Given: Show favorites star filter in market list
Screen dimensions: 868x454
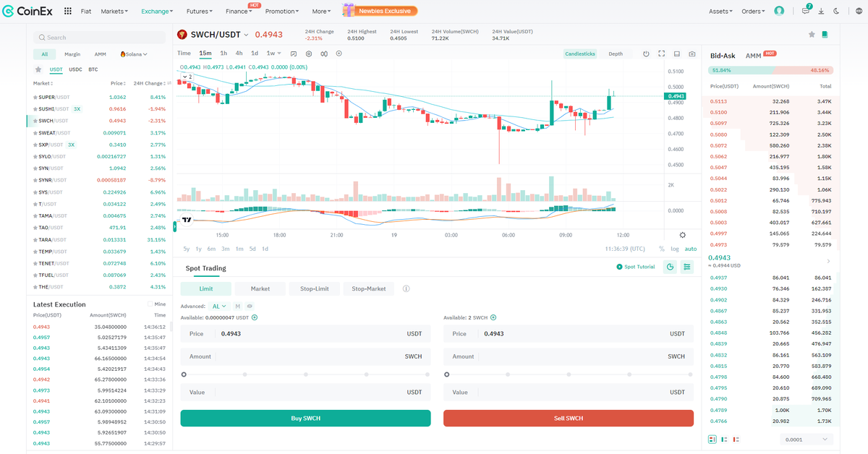Looking at the screenshot, I should coord(38,69).
